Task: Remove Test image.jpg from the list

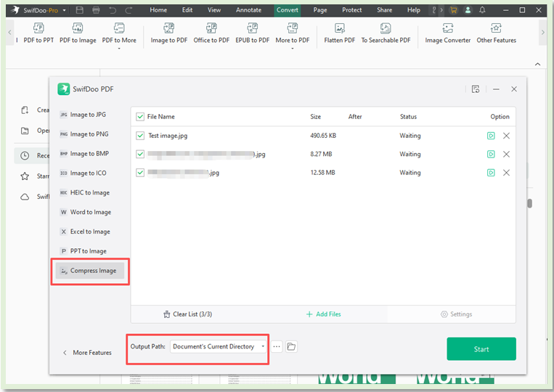Action: tap(506, 136)
